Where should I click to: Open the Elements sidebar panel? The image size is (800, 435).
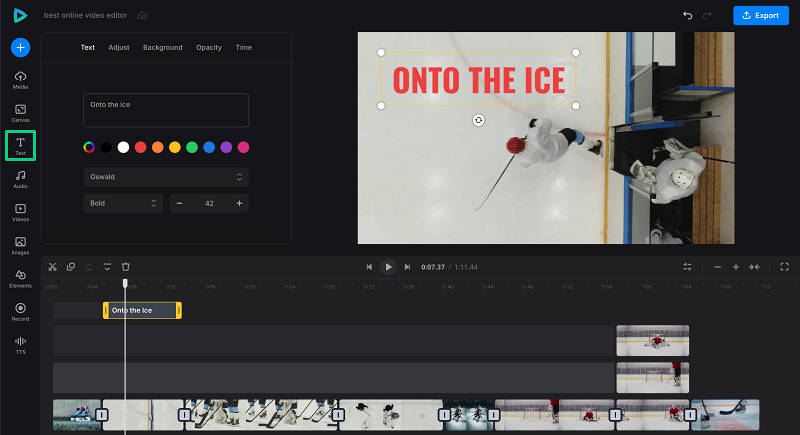[20, 279]
